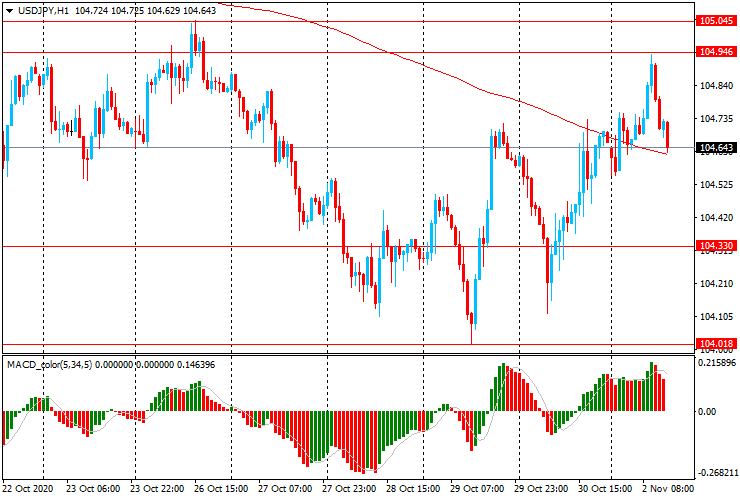The width and height of the screenshot is (740, 500).
Task: Click the 29 Oct 23:00 time label
Action: pyautogui.click(x=541, y=488)
